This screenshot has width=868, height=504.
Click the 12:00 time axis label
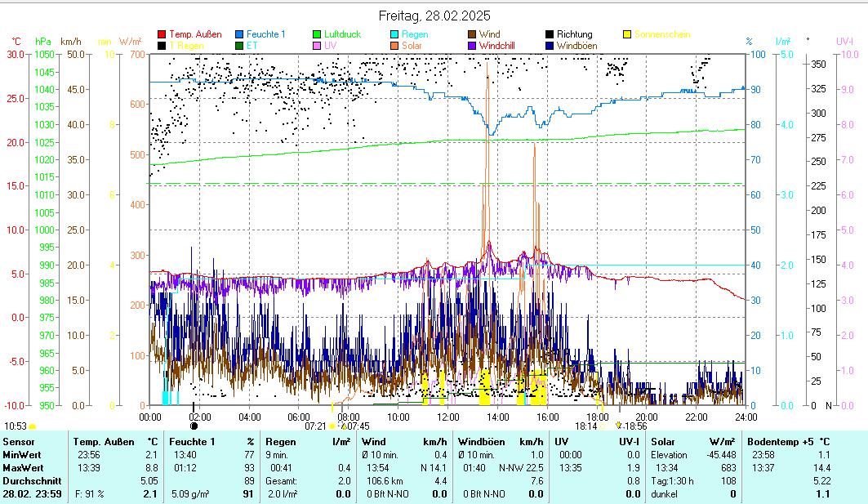pyautogui.click(x=447, y=417)
